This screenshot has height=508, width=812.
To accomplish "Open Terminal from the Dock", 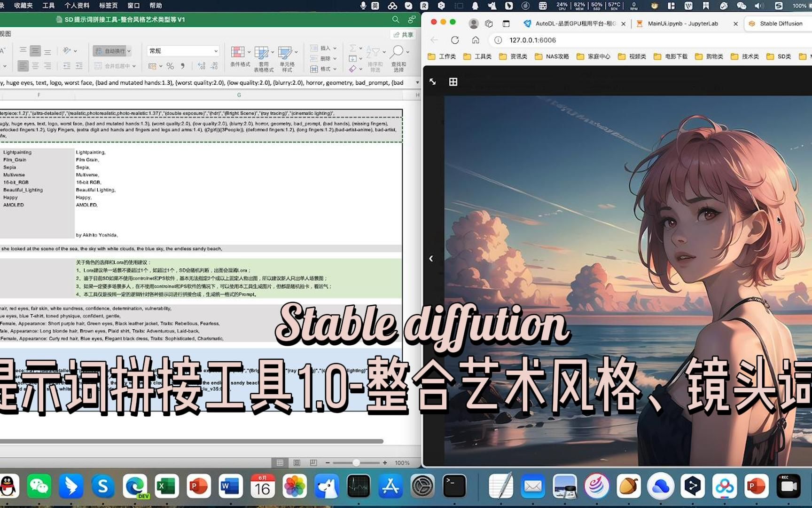I will point(454,486).
